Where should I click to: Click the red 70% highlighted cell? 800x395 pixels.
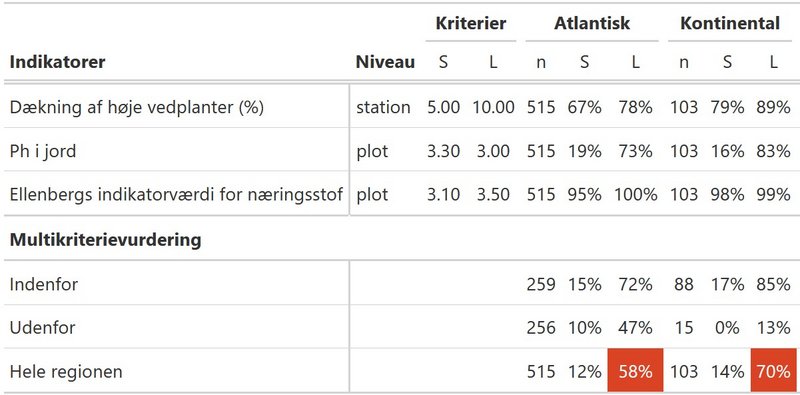(773, 371)
